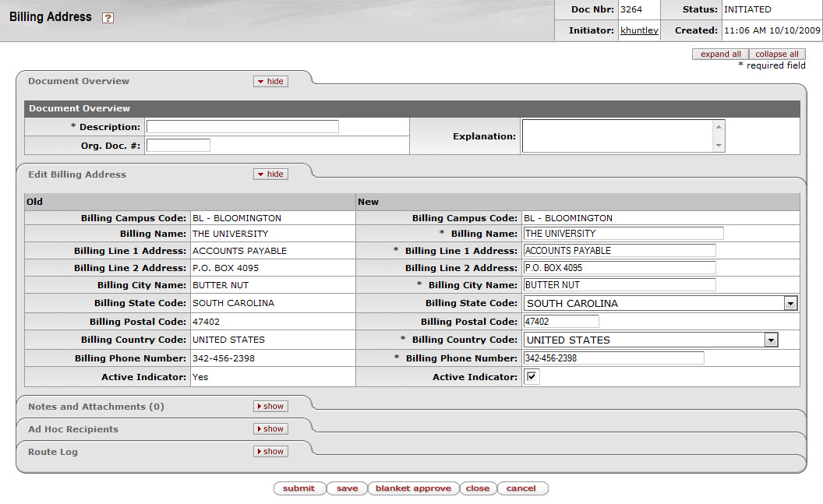Hide the Document Overview section

pyautogui.click(x=270, y=81)
